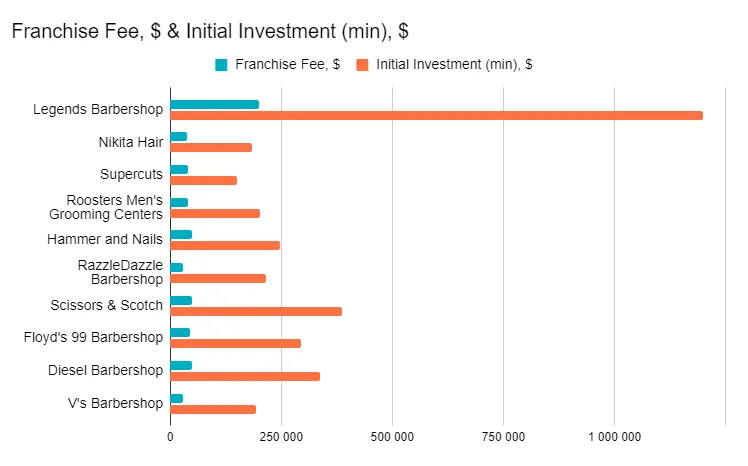748x466 pixels.
Task: Select the RazzleDazzle Barbershop label
Action: pos(120,272)
